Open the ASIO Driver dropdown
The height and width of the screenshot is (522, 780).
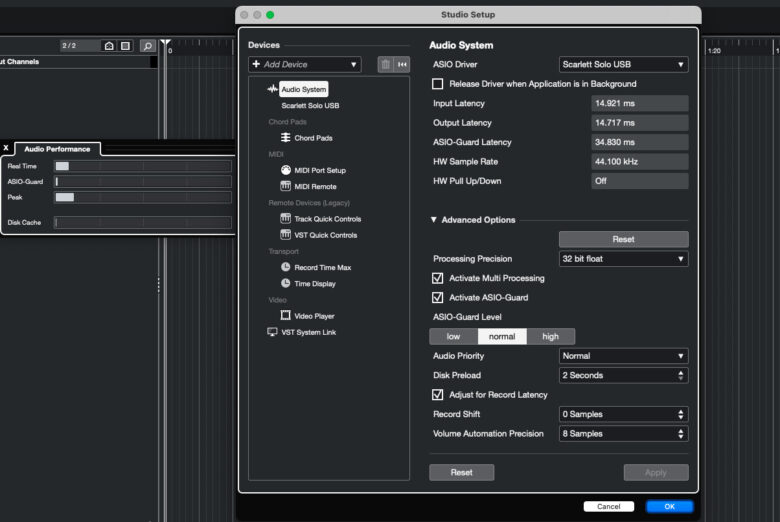click(x=623, y=64)
